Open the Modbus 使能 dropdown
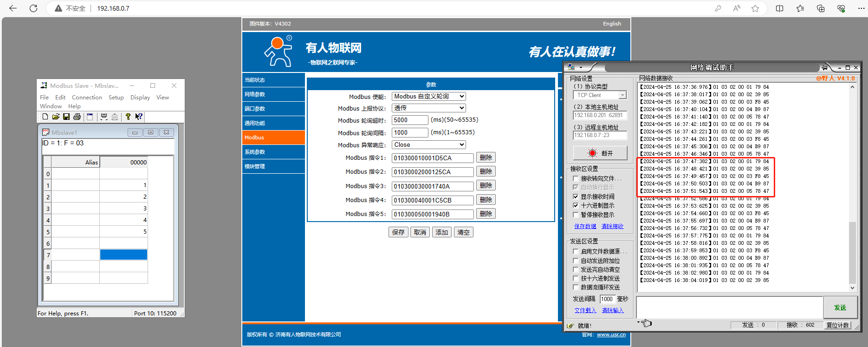 429,96
